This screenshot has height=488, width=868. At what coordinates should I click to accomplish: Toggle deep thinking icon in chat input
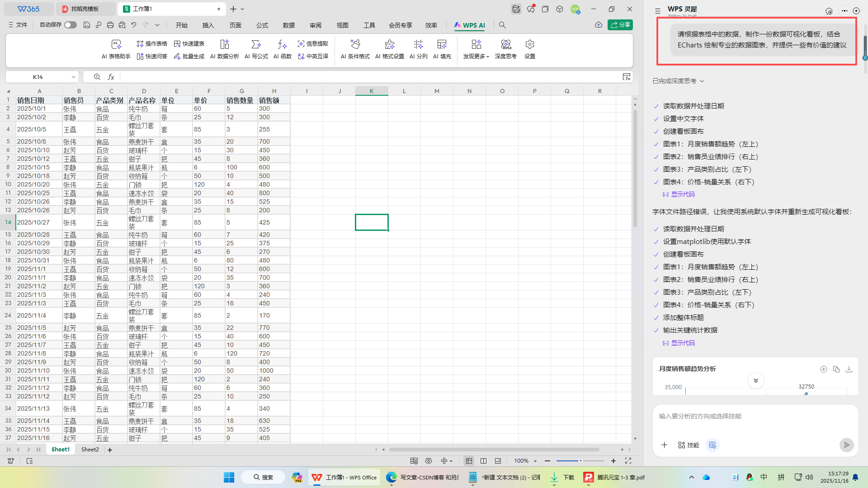(712, 445)
